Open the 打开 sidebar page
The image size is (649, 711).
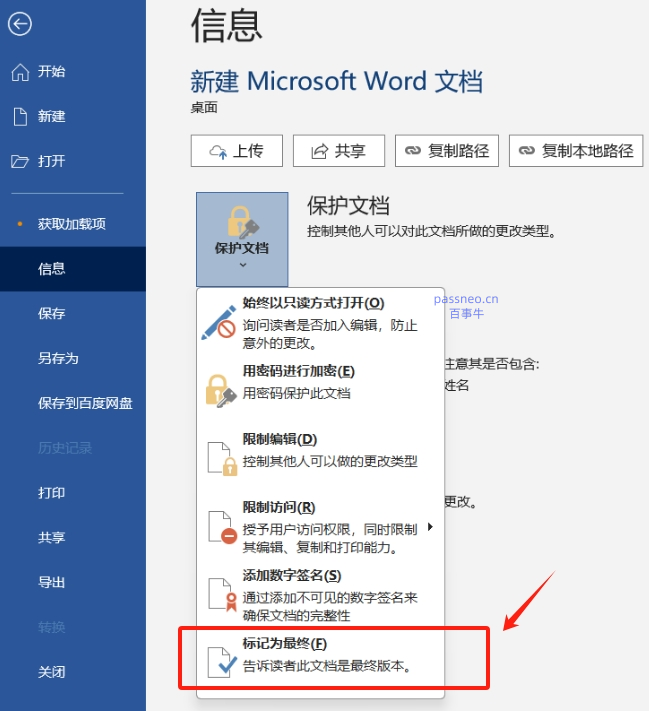(x=73, y=161)
